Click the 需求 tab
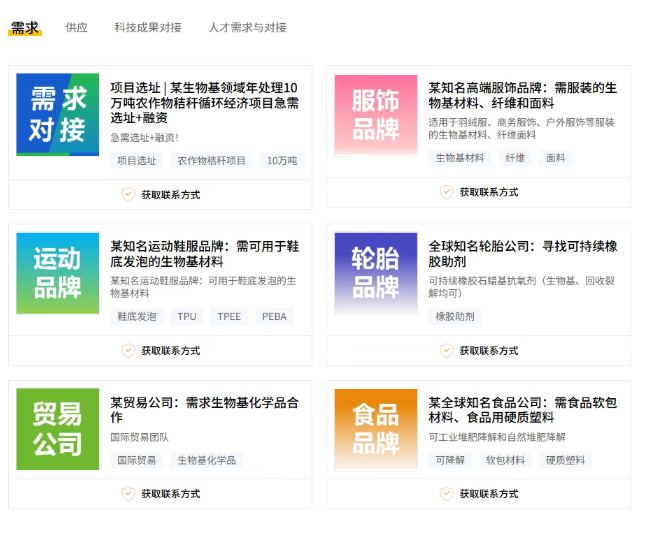This screenshot has width=645, height=546. click(25, 28)
